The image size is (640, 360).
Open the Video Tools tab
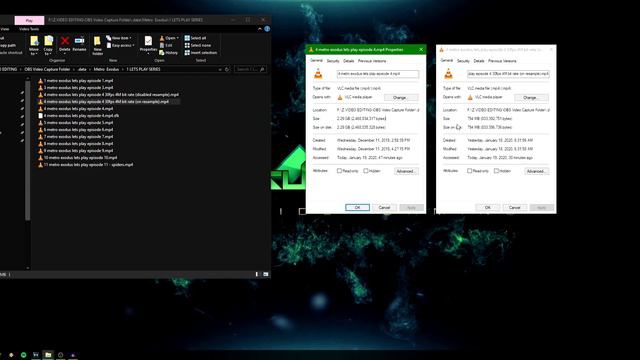[29, 29]
